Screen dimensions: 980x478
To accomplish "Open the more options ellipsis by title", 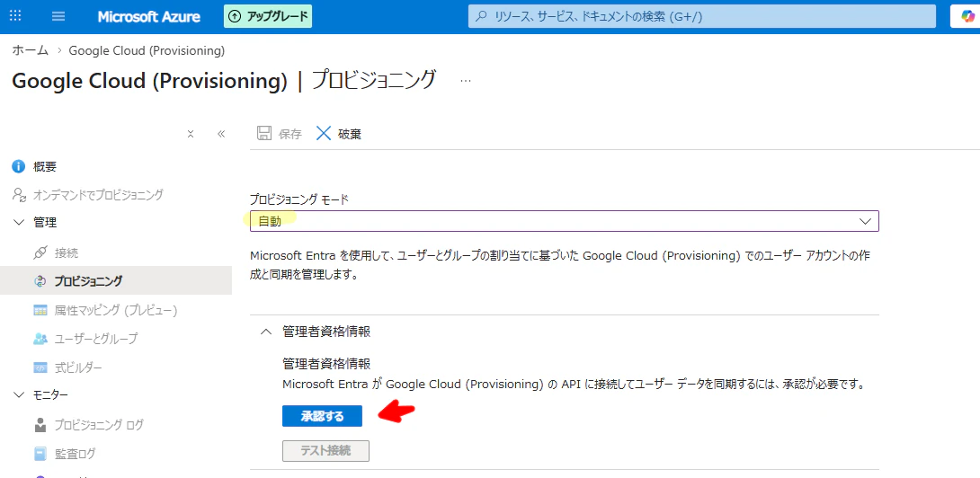I will (x=466, y=81).
